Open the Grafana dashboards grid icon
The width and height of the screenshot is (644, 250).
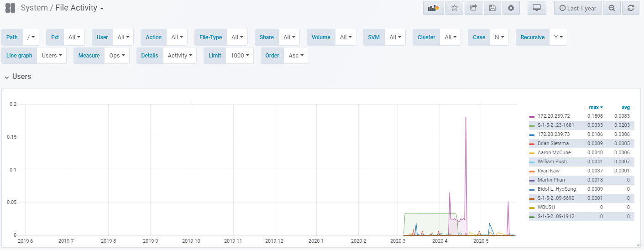tap(10, 8)
